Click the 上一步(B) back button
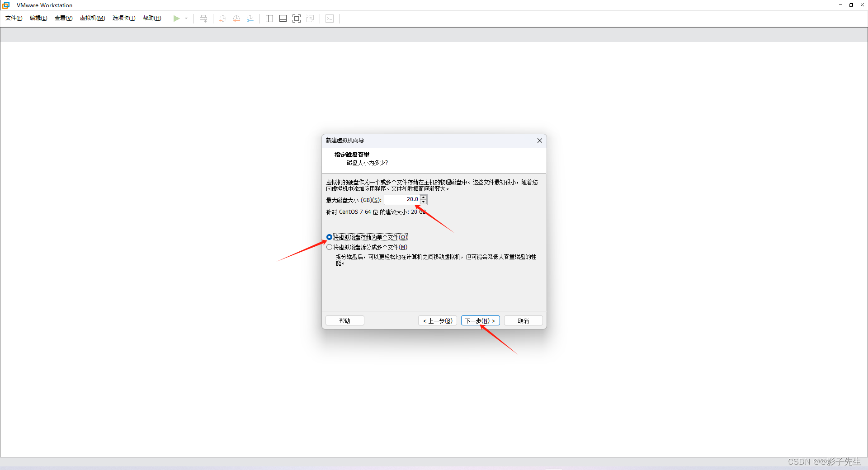868x470 pixels. click(438, 321)
